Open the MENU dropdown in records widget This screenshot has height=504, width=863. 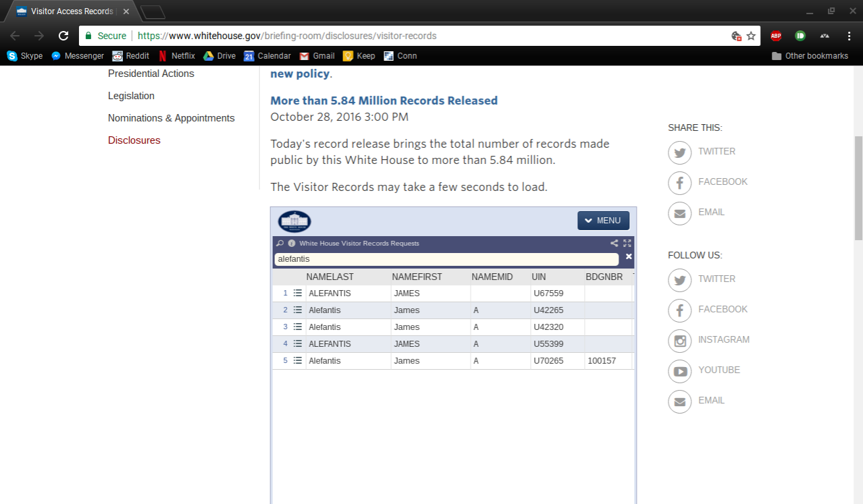coord(603,221)
